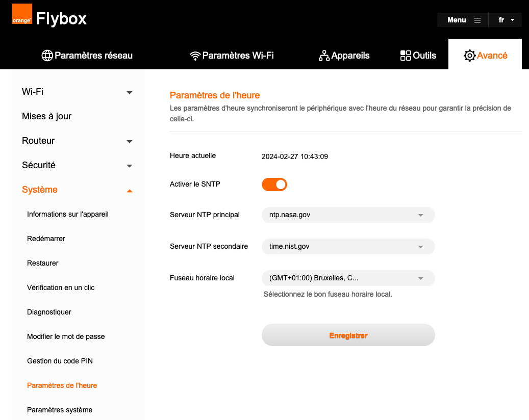Screen dimensions: 529x420
Task: Disable the Activer le SNTP switch
Action: [x=274, y=185]
